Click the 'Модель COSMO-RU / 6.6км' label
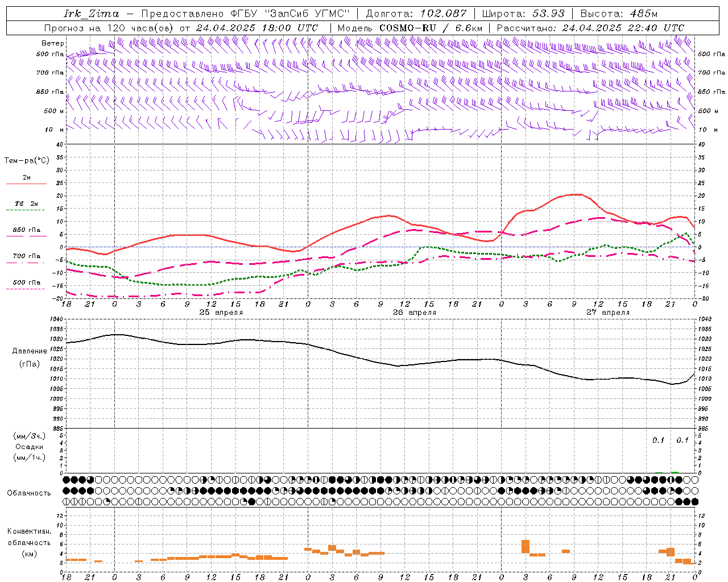This screenshot has width=728, height=582. pos(409,28)
